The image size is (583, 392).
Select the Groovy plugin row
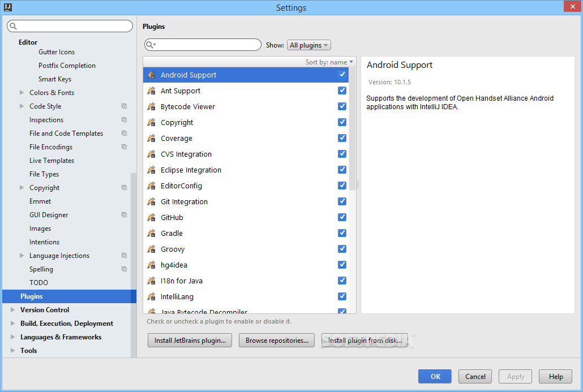tap(246, 249)
